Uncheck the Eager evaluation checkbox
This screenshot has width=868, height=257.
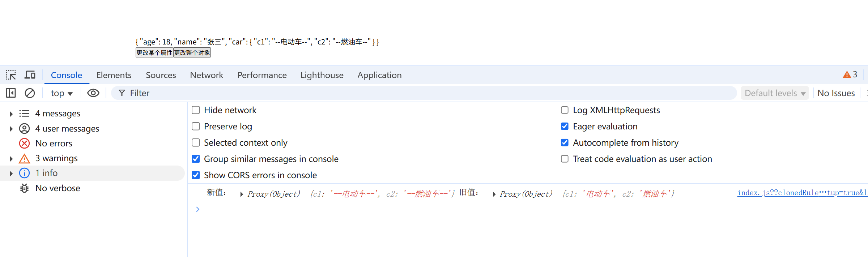point(565,127)
